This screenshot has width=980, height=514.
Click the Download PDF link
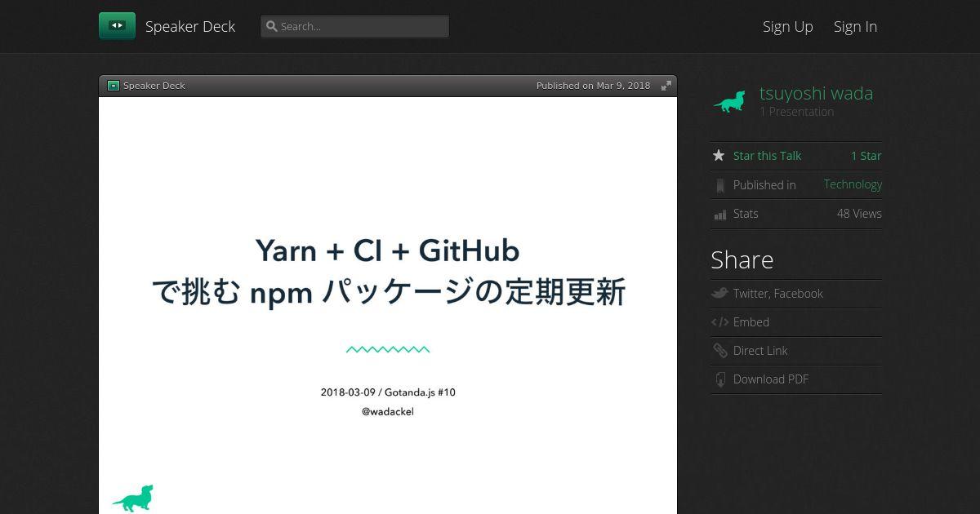771,379
